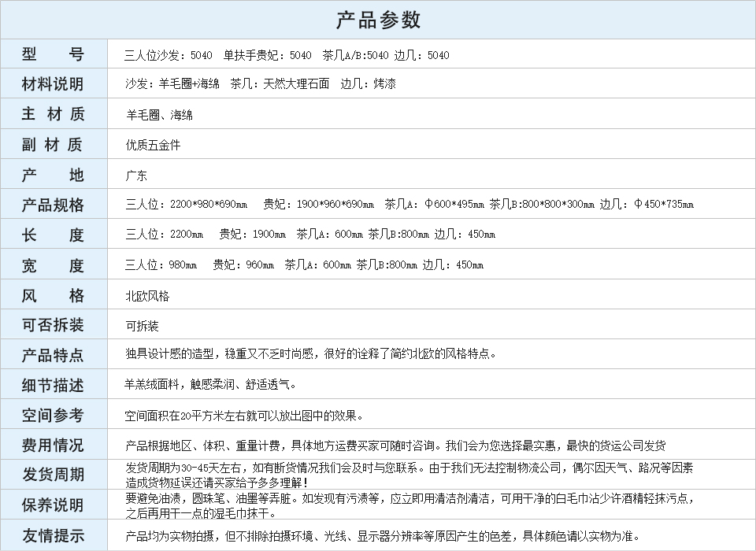Select the line starting 造成货物延误

click(x=217, y=482)
